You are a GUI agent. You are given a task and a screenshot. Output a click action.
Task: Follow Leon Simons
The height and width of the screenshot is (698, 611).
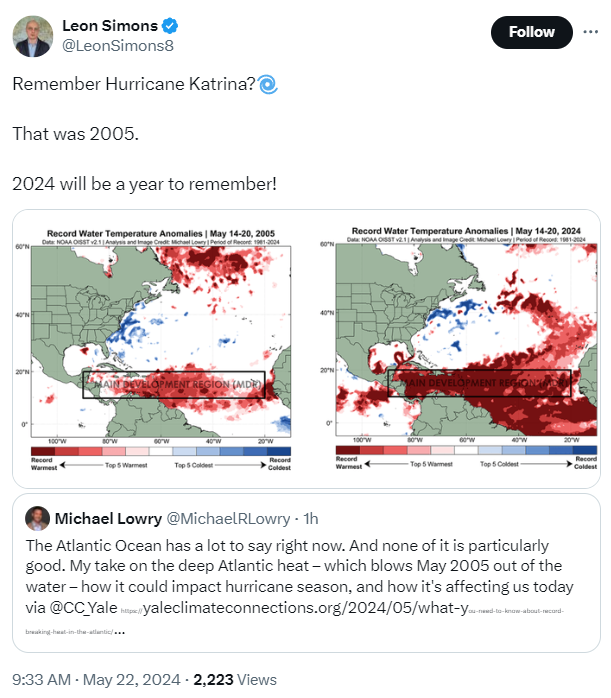(x=531, y=32)
